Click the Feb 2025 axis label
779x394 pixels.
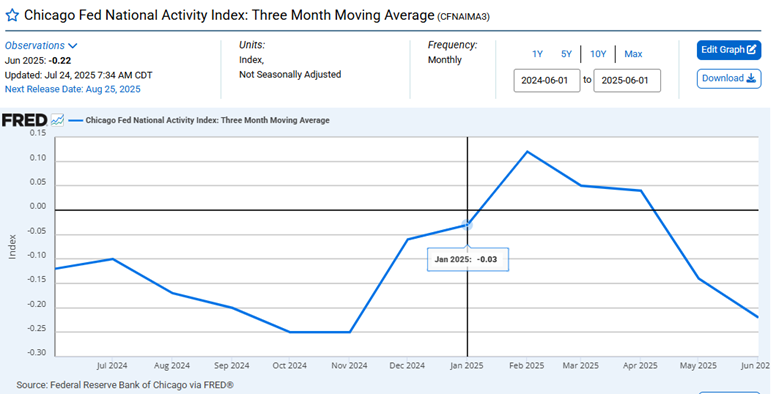pyautogui.click(x=527, y=366)
